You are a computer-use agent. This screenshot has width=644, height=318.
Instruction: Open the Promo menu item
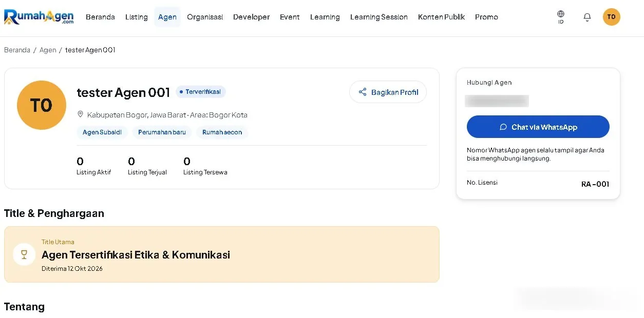(486, 17)
